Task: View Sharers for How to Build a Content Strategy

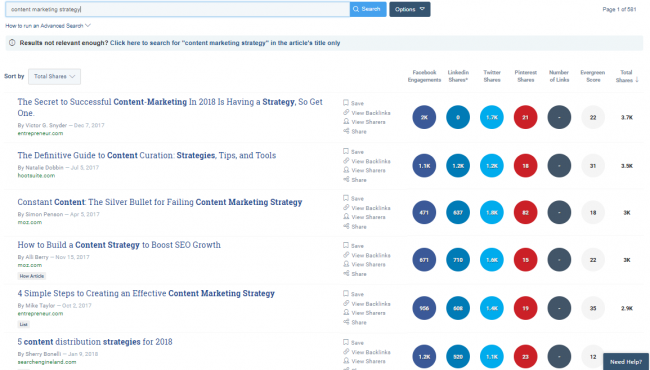Action: (364, 264)
